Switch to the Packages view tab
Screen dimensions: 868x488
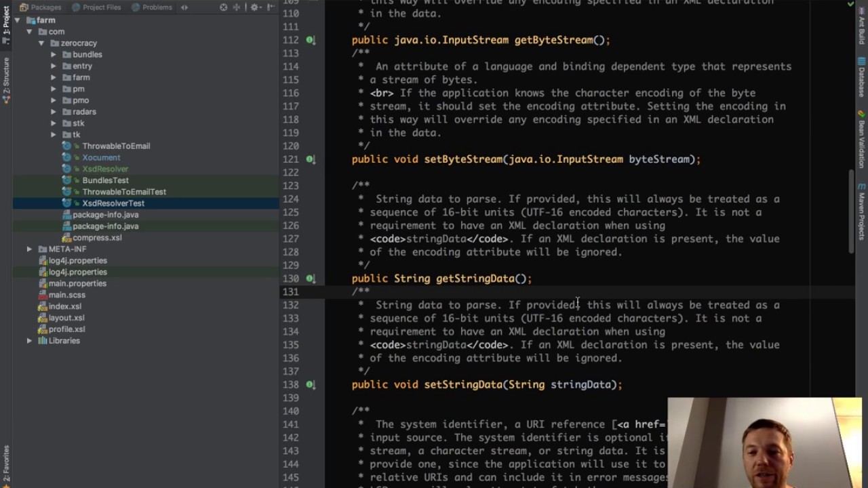click(40, 7)
